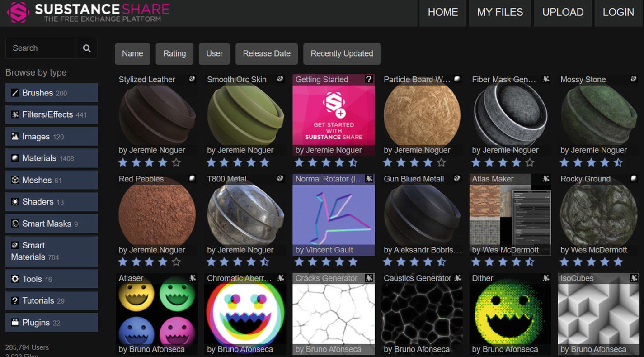Click the Browse by type heading
644x357 pixels.
(36, 72)
